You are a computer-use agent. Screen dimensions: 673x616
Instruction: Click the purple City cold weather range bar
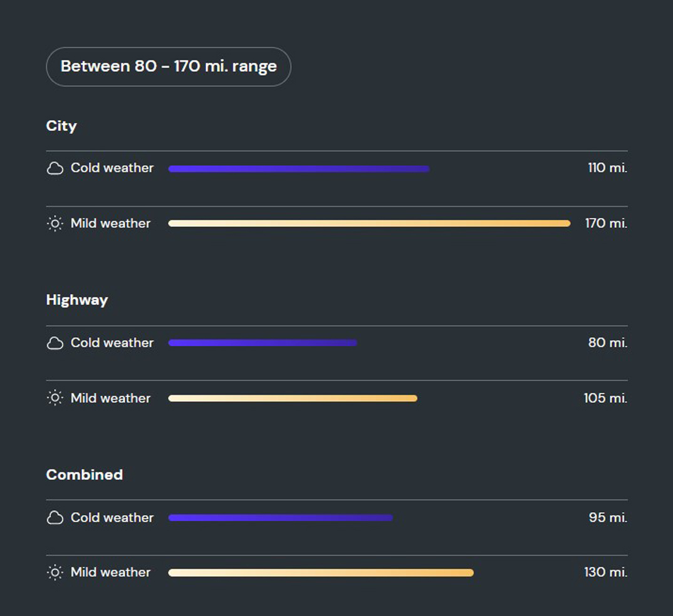299,169
